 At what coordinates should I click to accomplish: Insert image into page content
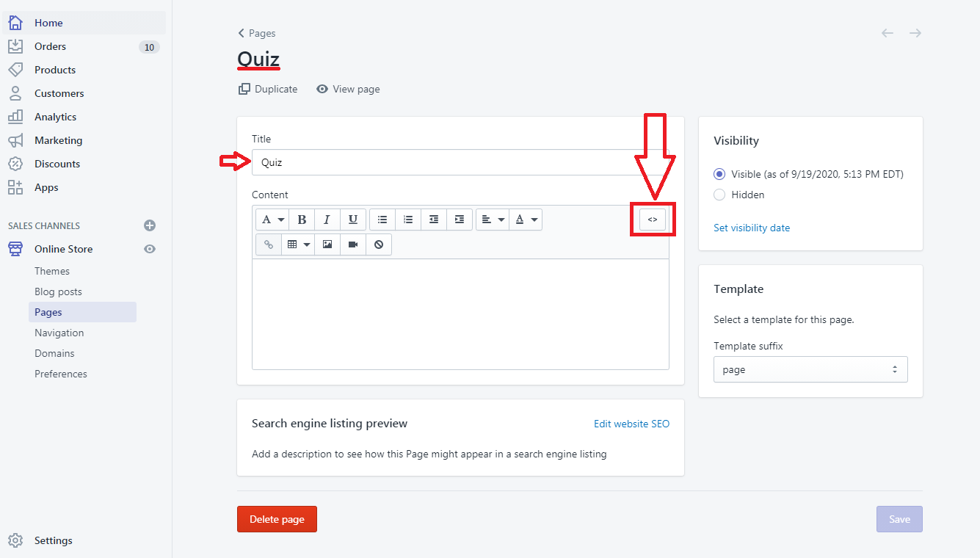(x=327, y=244)
